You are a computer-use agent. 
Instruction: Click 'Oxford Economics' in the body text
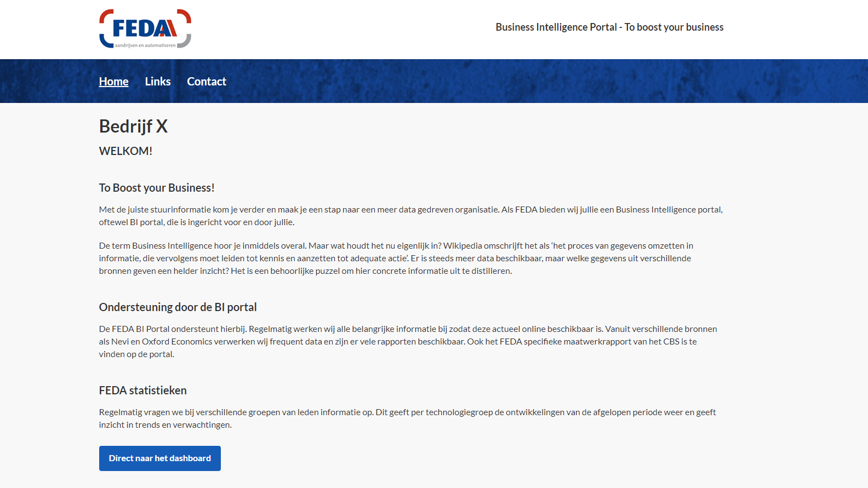pyautogui.click(x=177, y=342)
